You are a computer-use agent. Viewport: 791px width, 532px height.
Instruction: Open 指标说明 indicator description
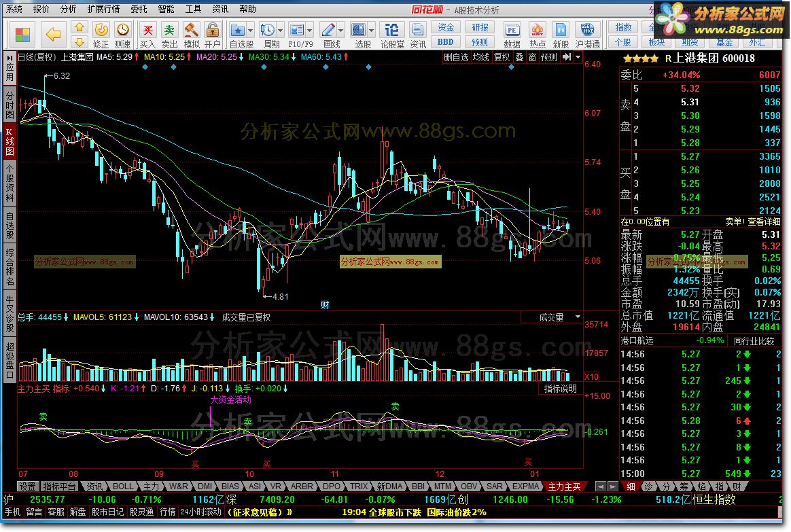[x=560, y=389]
